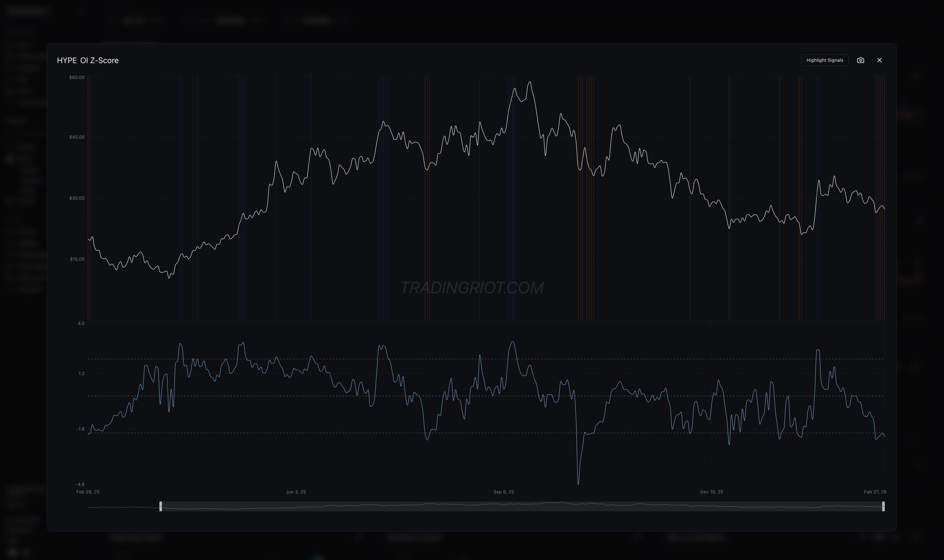Close the HYPE OI Z-Score modal

click(x=880, y=60)
